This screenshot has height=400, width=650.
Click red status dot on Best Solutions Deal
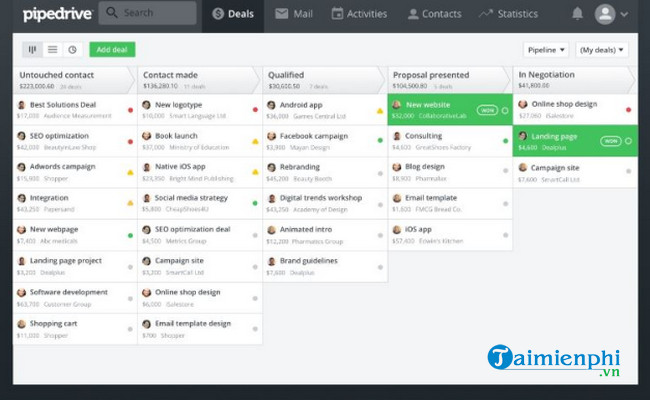tap(130, 110)
